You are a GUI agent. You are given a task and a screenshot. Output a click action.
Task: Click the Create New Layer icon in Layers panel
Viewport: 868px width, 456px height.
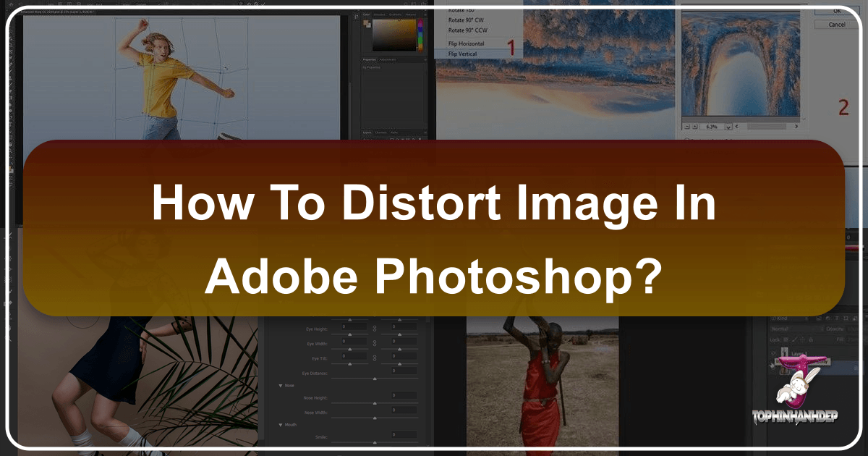pos(417,140)
